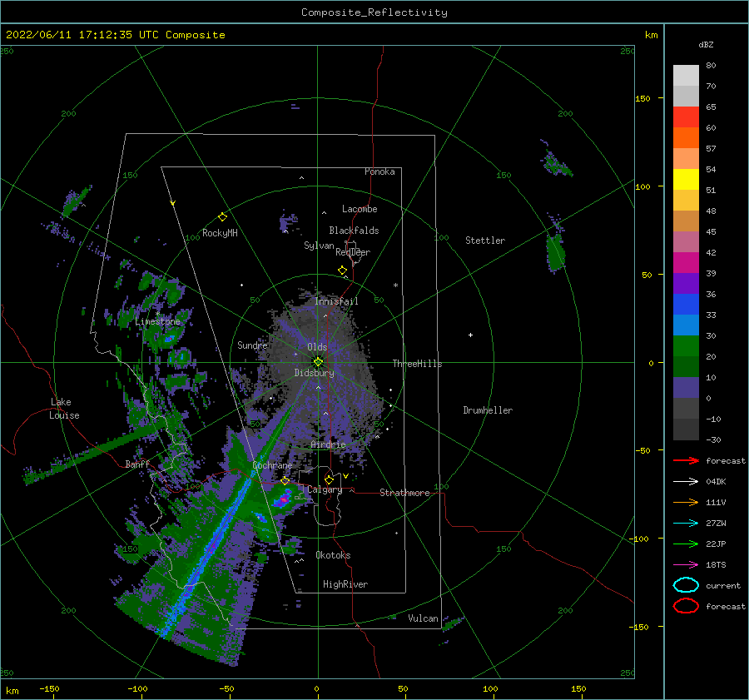This screenshot has height=700, width=749.
Task: Click the orange 111V arrow icon
Action: point(686,502)
